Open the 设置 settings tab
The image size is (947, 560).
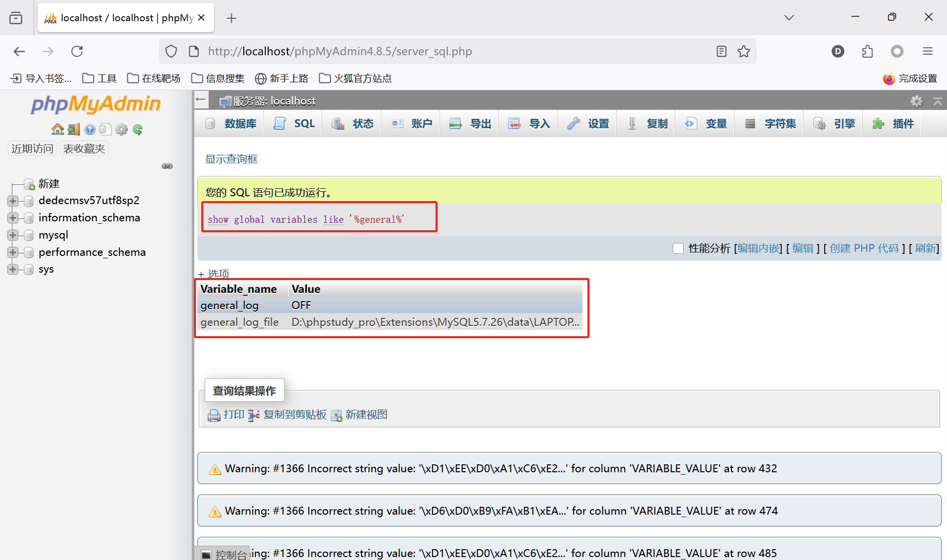tap(588, 124)
